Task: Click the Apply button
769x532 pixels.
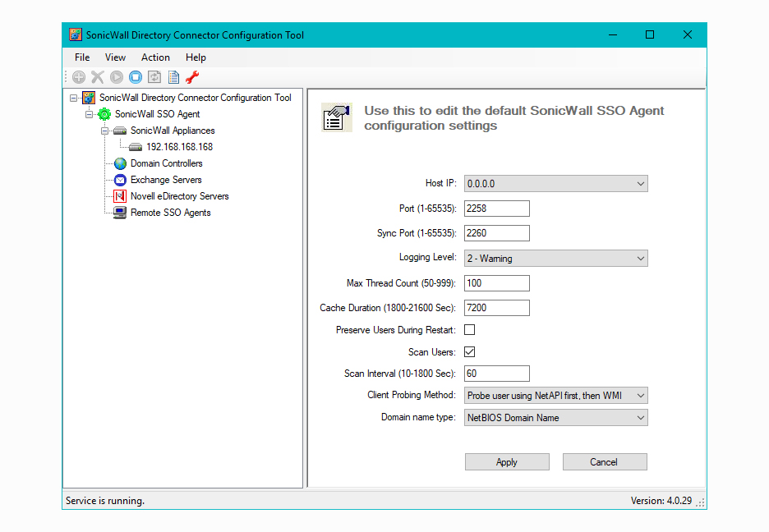Action: [507, 462]
